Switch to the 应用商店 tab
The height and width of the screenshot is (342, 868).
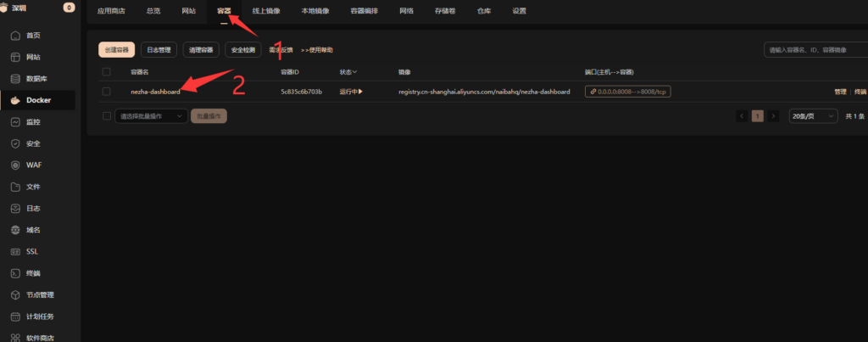111,11
